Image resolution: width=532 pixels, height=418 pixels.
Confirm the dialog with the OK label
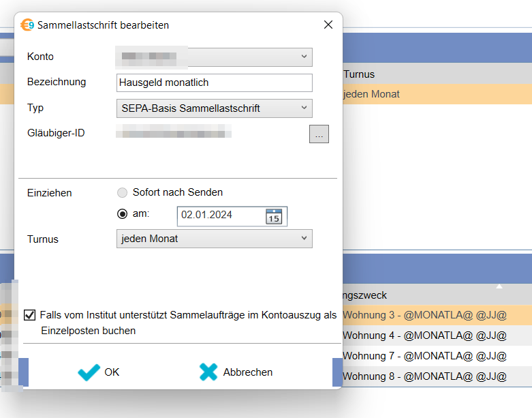point(112,372)
